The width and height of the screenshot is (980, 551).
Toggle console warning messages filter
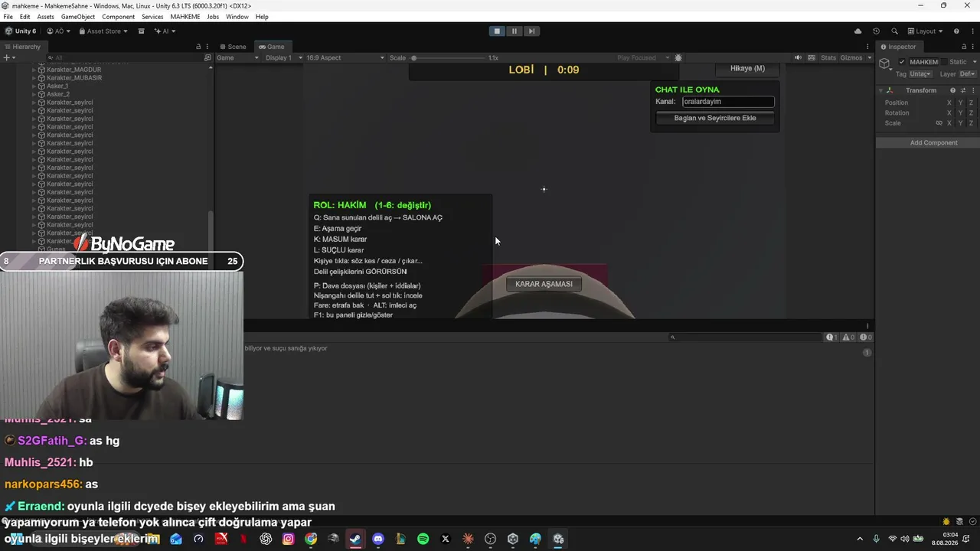[x=848, y=337]
